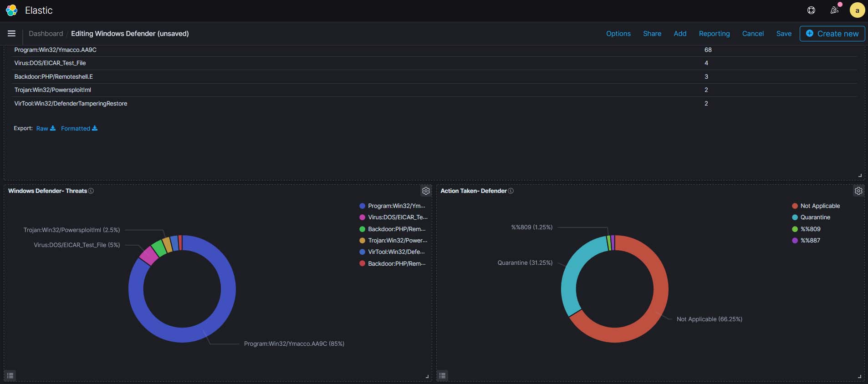Open gear options for Action Taken- Defender panel
The height and width of the screenshot is (384, 868).
[x=858, y=191]
